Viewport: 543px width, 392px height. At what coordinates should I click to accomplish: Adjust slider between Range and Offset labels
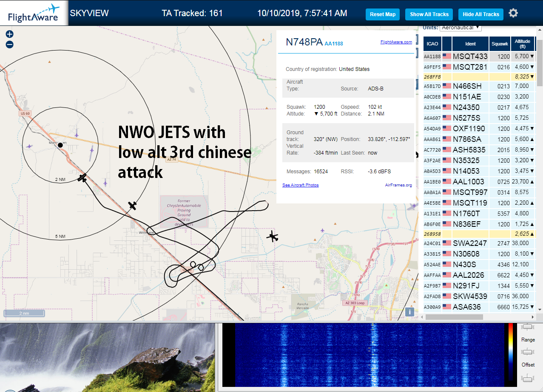(x=528, y=352)
